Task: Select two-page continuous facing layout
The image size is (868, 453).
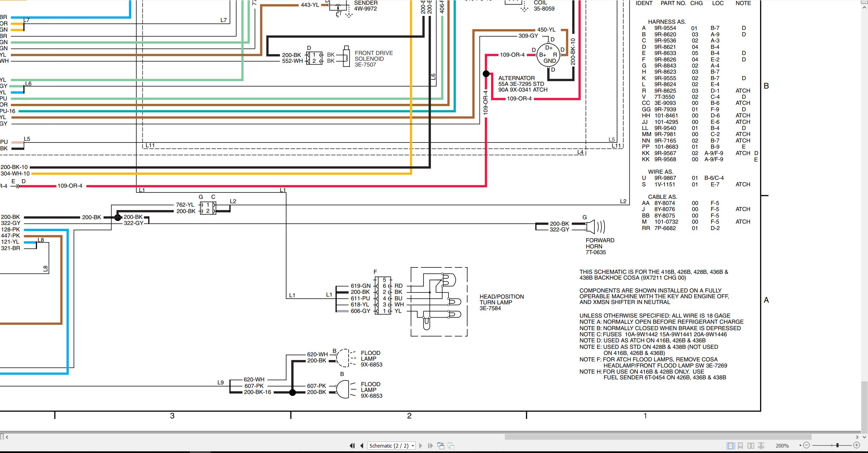Action: [761, 446]
